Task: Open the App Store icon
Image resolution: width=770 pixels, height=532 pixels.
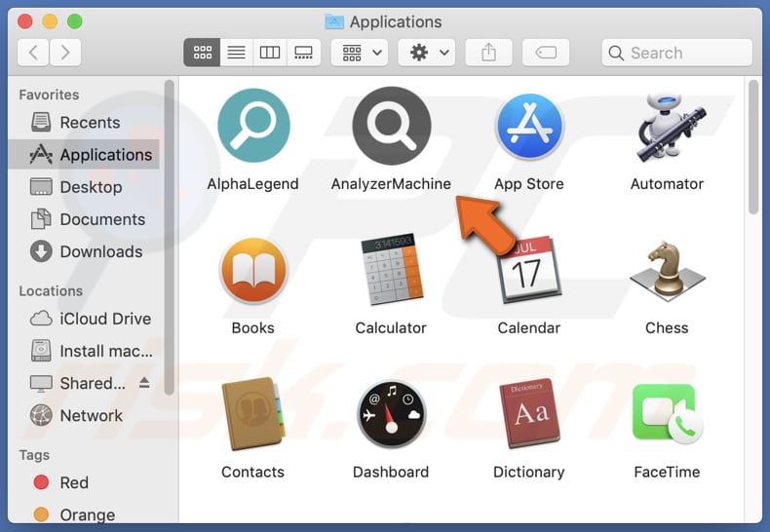Action: [x=529, y=126]
